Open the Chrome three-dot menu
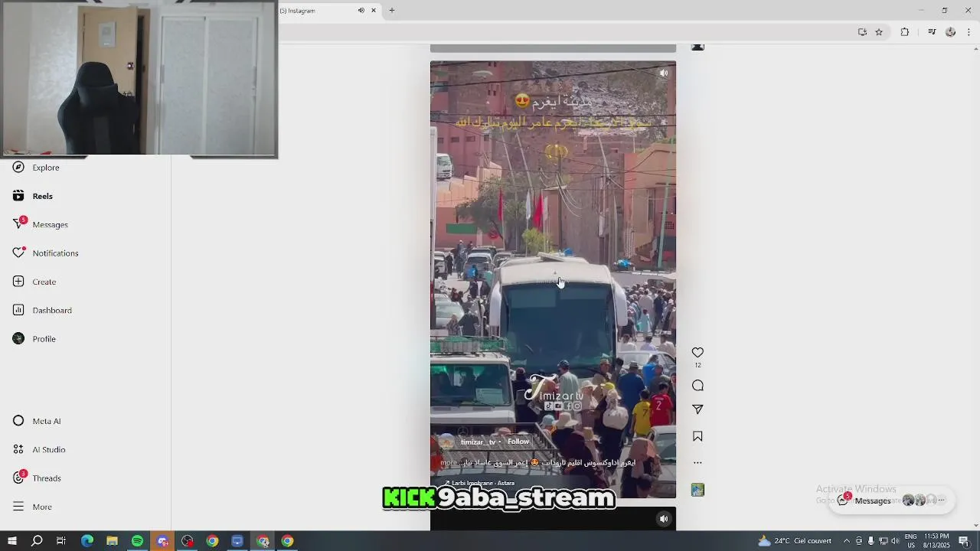 [x=969, y=32]
